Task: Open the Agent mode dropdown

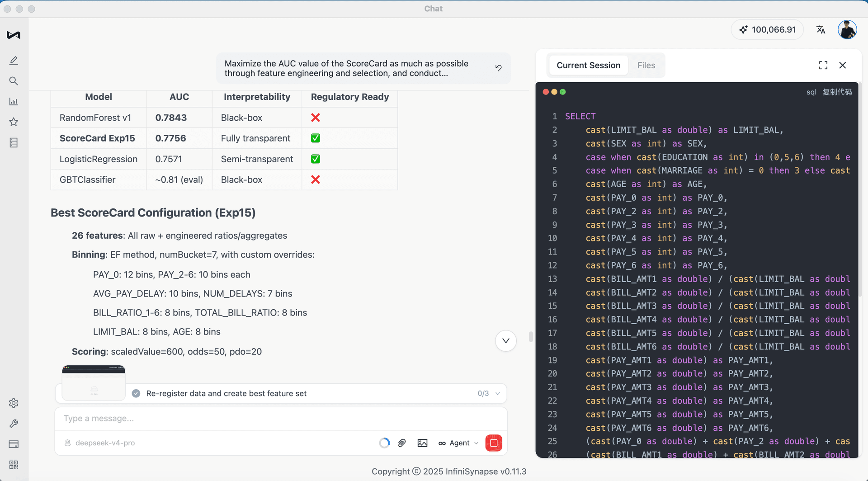Action: pos(458,443)
